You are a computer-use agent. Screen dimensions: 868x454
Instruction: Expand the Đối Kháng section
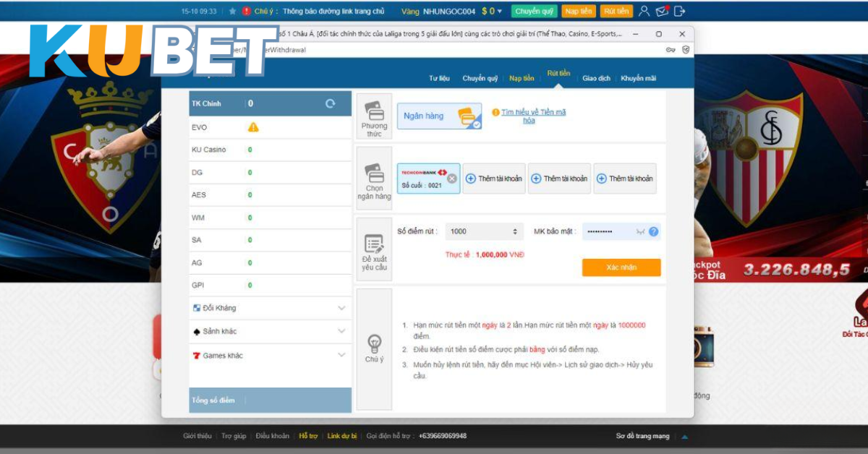[341, 309]
